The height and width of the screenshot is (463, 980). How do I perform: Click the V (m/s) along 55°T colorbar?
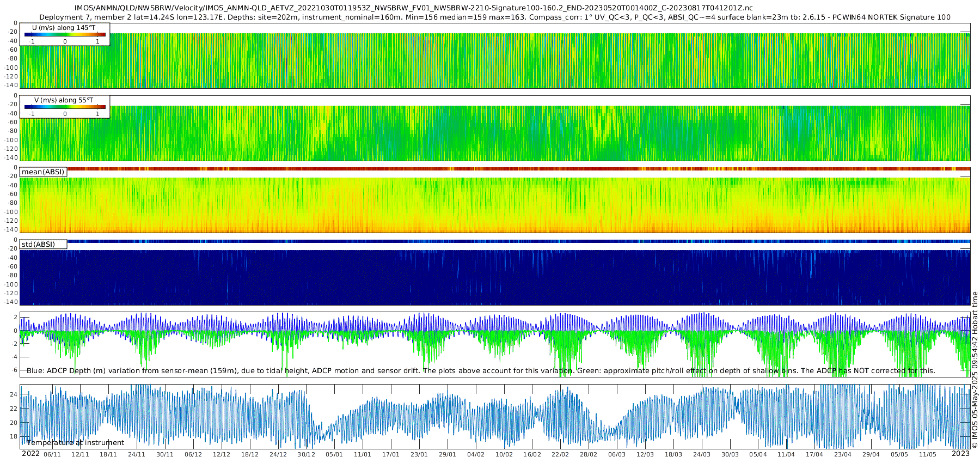tap(65, 107)
